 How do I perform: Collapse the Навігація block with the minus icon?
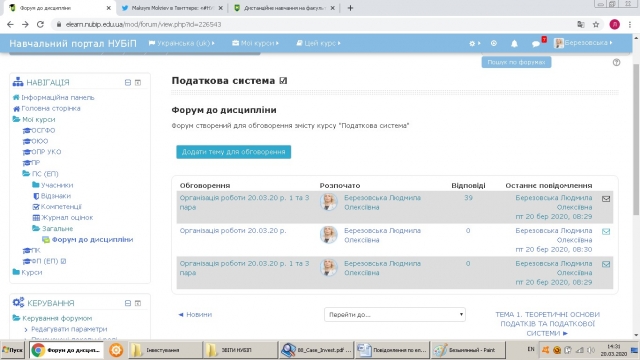pyautogui.click(x=128, y=82)
